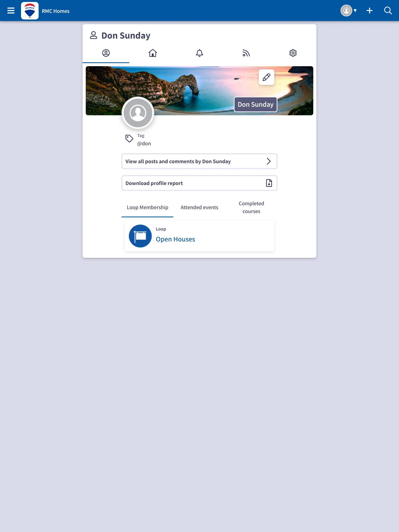Click the Open Houses loop link
This screenshot has width=399, height=532.
pos(176,239)
